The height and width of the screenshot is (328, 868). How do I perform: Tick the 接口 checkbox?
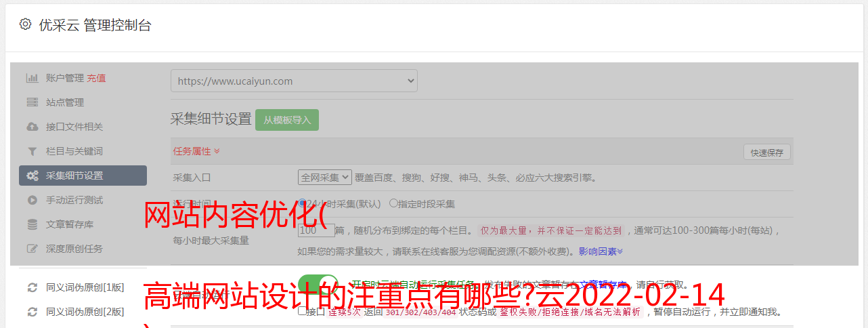[x=302, y=311]
